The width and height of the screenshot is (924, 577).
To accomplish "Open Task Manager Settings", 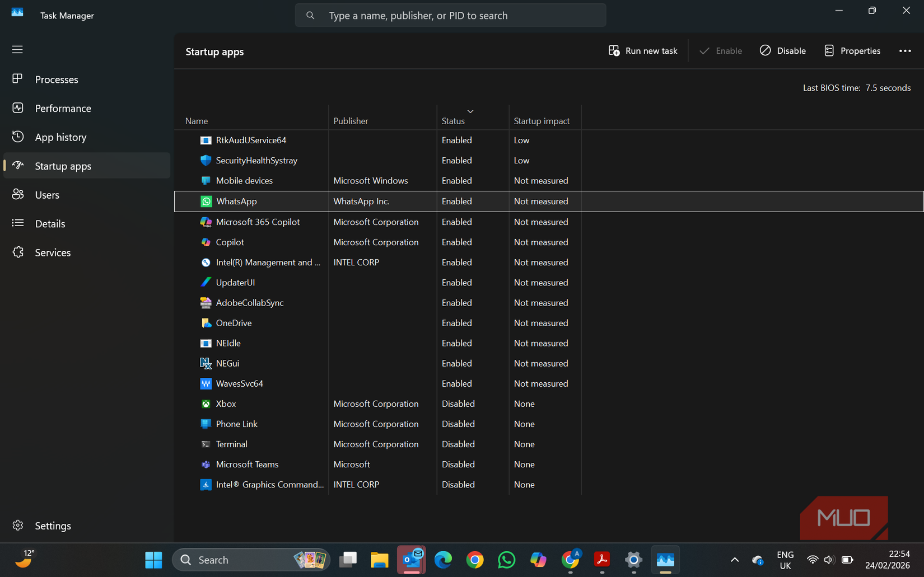I will (x=53, y=526).
